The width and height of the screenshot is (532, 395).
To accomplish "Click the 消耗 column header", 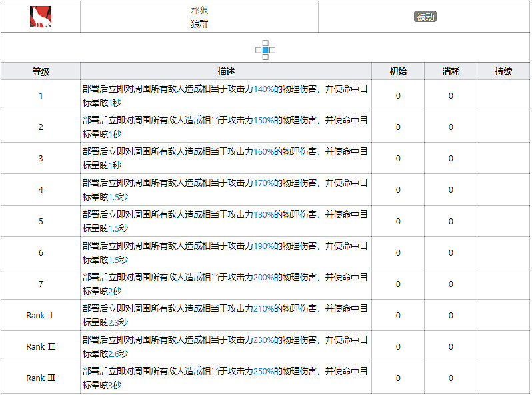I will click(x=451, y=71).
